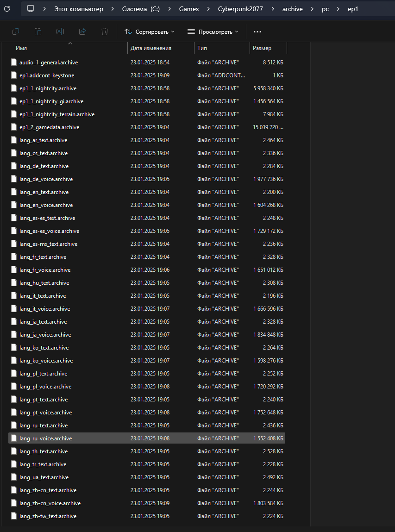Click the refresh icon in the address bar

pyautogui.click(x=7, y=9)
